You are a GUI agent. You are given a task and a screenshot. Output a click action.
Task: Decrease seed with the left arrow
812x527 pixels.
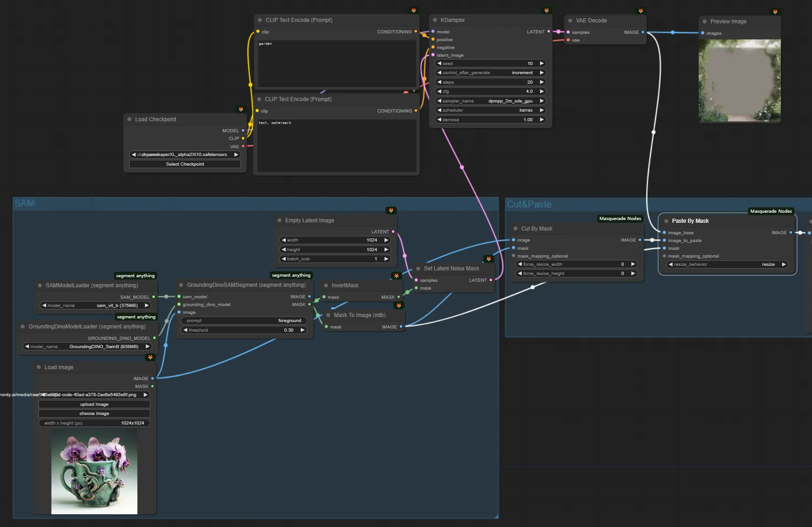[439, 64]
